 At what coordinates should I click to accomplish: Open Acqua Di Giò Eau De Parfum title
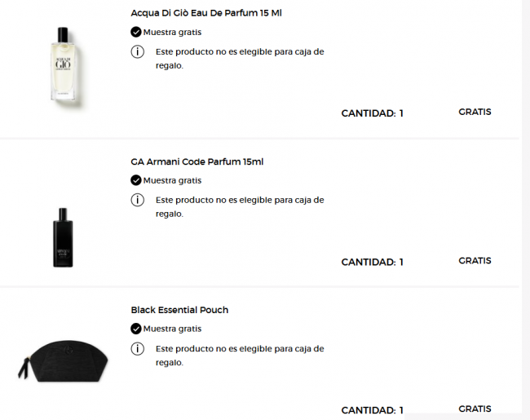click(206, 13)
